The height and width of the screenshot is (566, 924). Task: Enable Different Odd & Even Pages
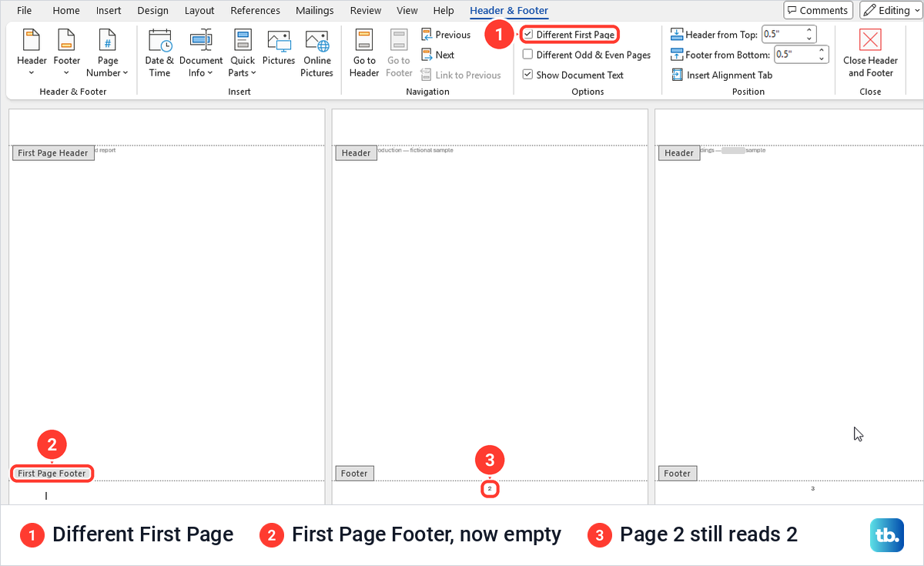527,55
